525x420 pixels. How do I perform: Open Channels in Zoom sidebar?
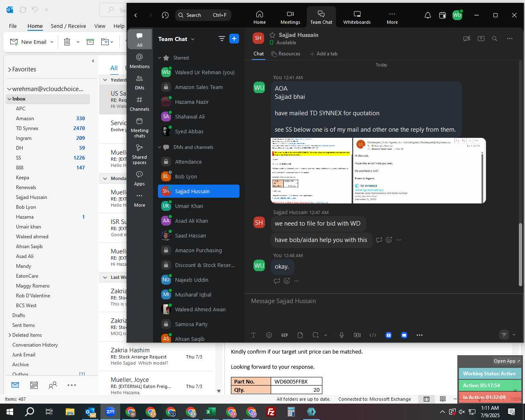(x=139, y=103)
